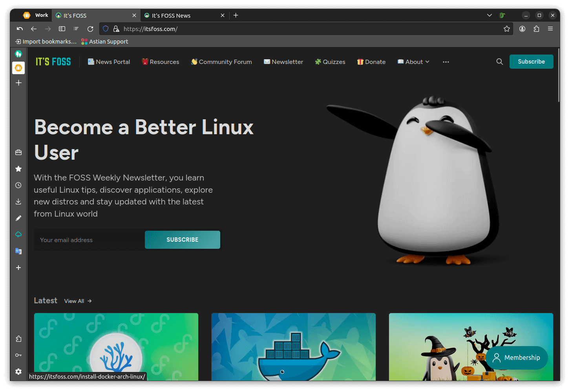Open the search magnifier on the It's FOSS page
Viewport: 570px width, 392px height.
(x=499, y=62)
